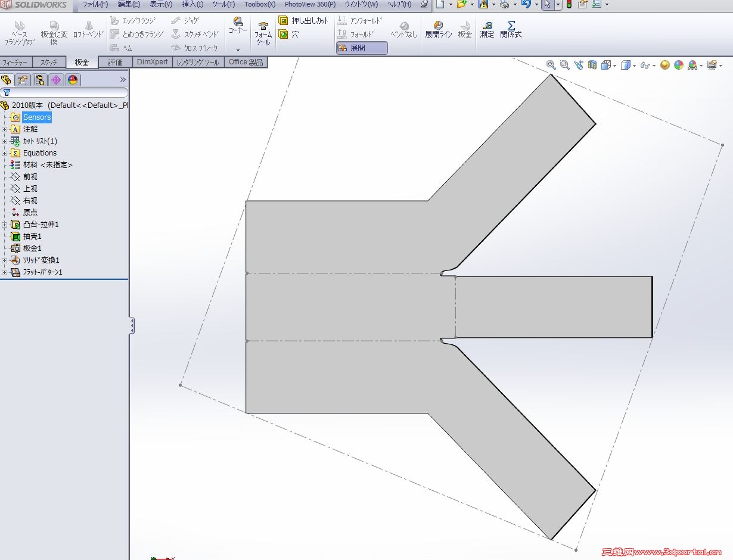Click the No Bends tool (ベンドなし)

404,30
